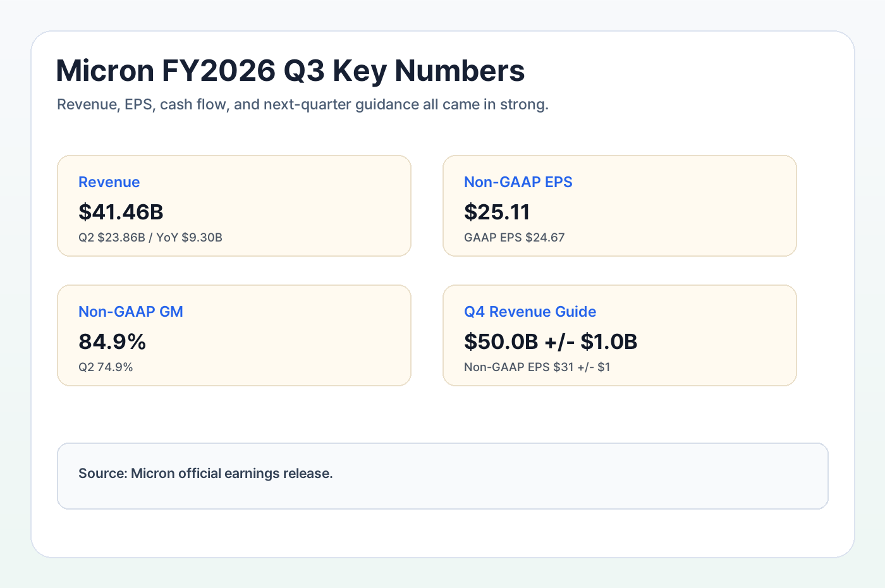Image resolution: width=885 pixels, height=588 pixels.
Task: Click the Q2 74.9% comparison text
Action: tap(106, 367)
